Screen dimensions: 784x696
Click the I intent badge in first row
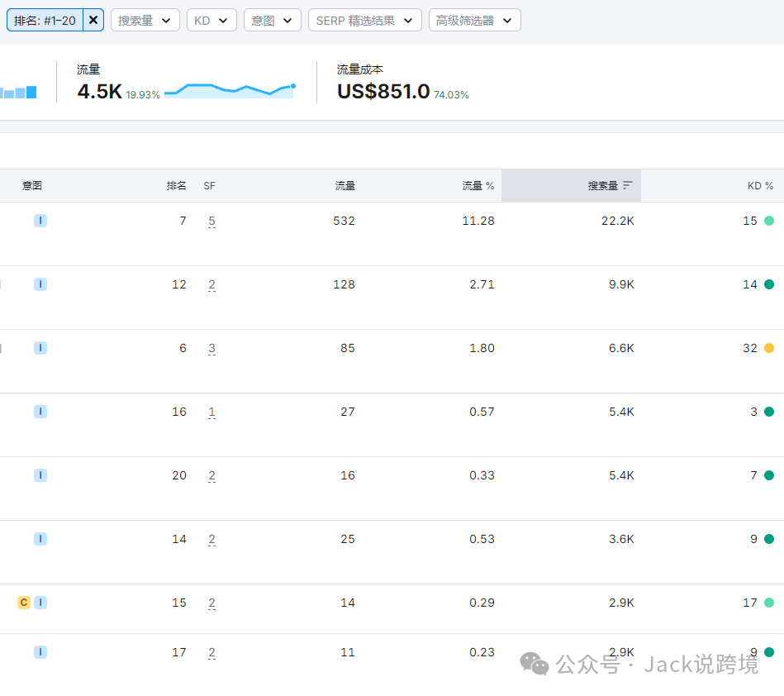[x=40, y=221]
